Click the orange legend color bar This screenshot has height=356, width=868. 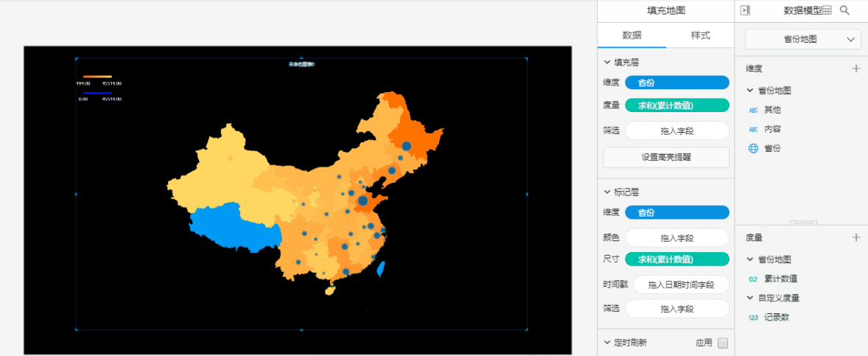(97, 77)
